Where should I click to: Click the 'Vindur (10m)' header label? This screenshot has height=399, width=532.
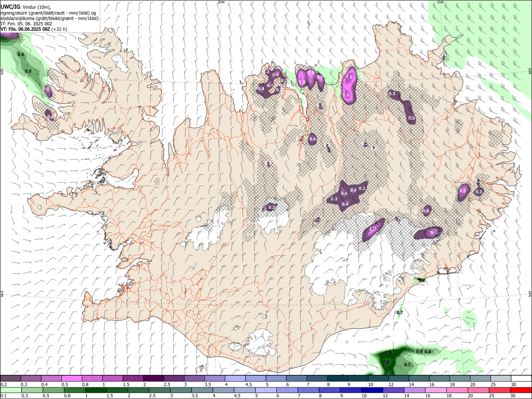[x=37, y=7]
